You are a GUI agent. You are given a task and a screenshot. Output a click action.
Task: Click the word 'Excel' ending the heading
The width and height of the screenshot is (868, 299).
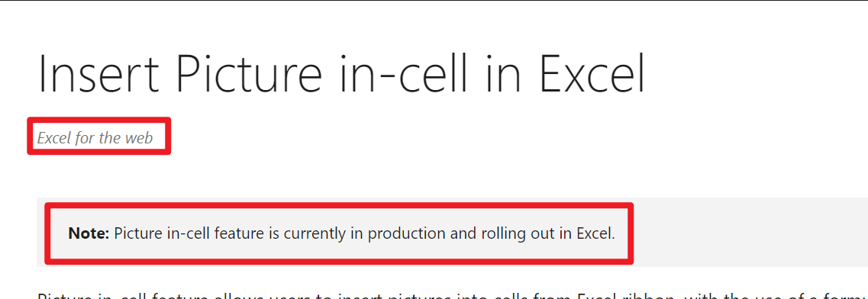pos(592,75)
